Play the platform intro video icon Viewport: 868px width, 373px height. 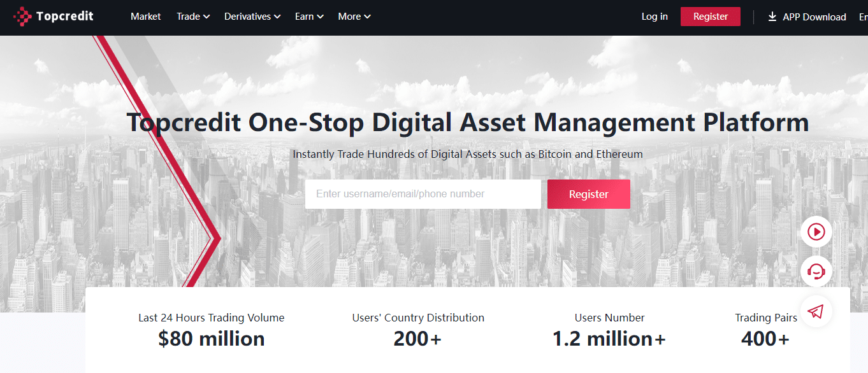(816, 232)
